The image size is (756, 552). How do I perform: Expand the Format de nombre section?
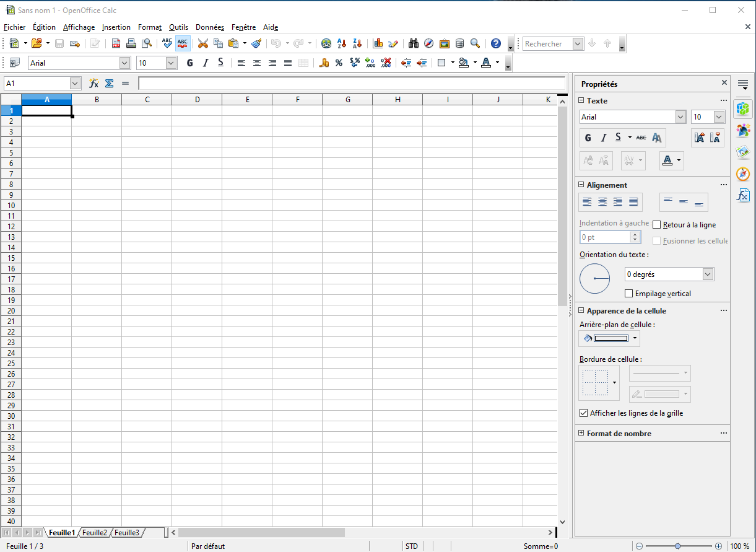coord(581,434)
